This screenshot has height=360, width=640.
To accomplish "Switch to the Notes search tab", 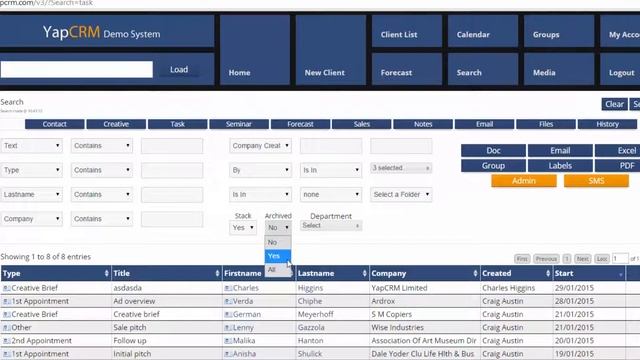I will click(423, 124).
